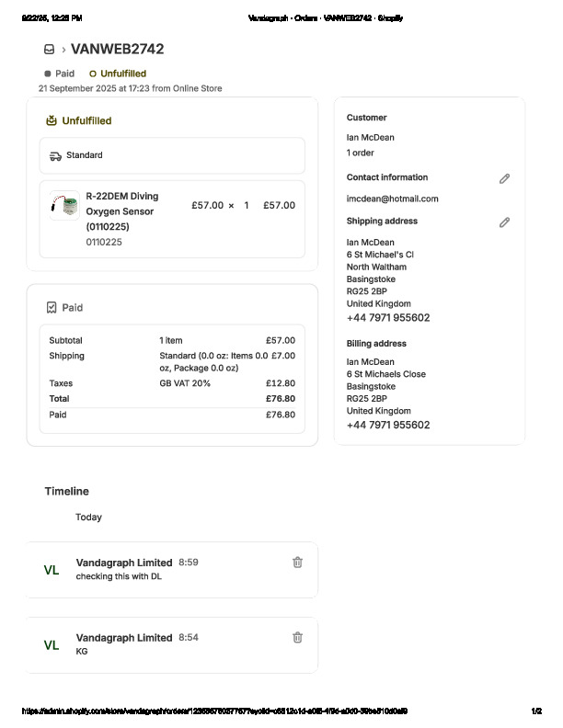The width and height of the screenshot is (563, 728).
Task: Click the breadcrumb chevron before VANWEB2742
Action: coord(63,50)
